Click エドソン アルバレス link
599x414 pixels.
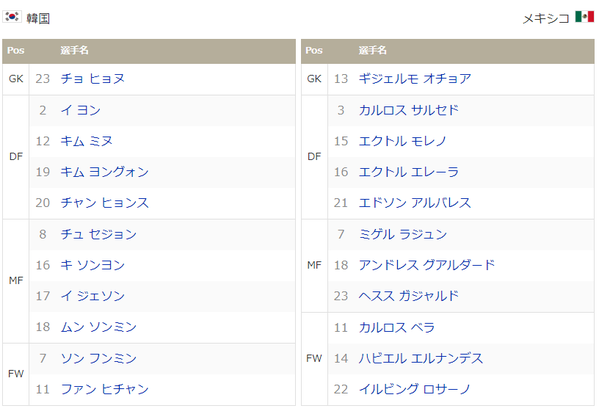(415, 203)
